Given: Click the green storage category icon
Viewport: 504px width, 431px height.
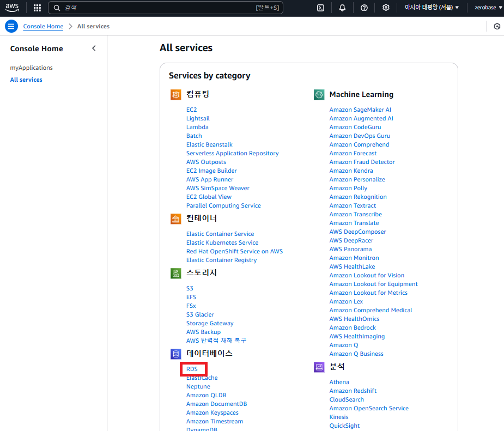Looking at the screenshot, I should click(176, 274).
